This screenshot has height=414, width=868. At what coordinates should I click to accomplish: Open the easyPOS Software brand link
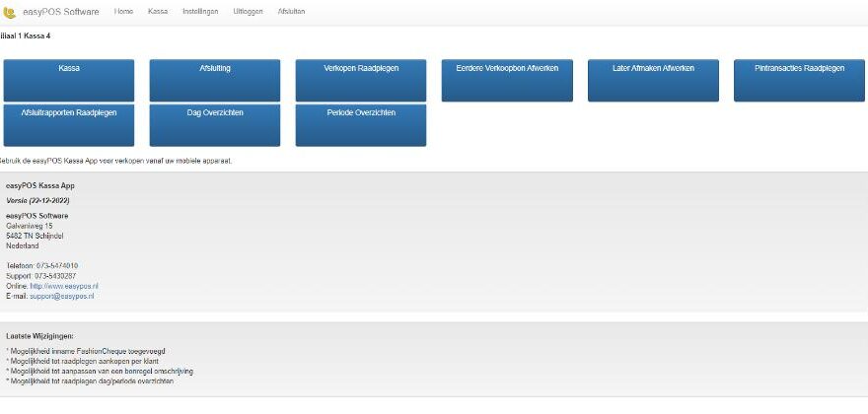(61, 12)
